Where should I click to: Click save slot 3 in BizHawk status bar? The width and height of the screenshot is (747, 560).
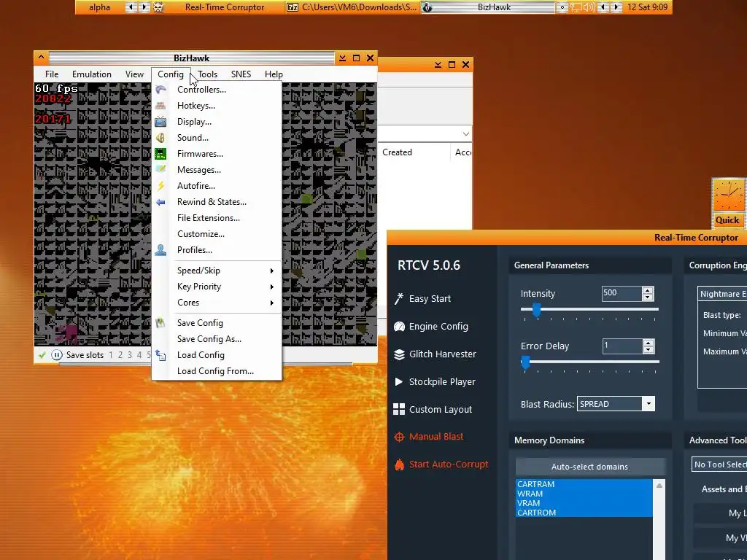pos(130,355)
